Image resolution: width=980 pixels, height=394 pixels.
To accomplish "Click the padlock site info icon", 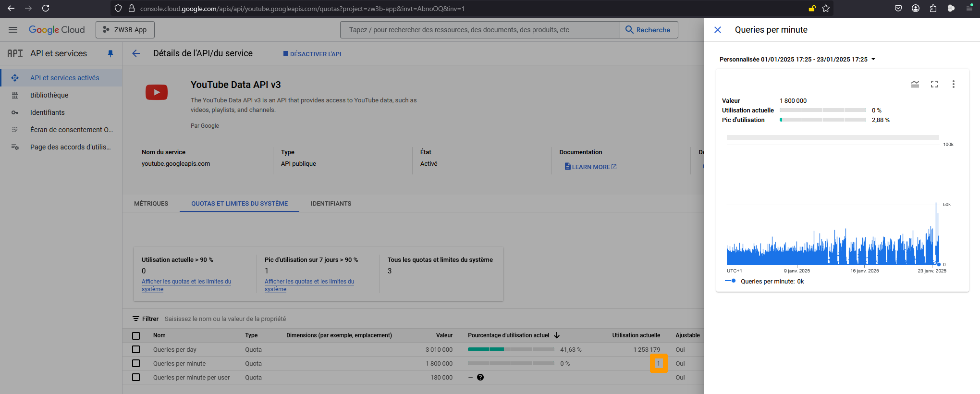I will [131, 8].
